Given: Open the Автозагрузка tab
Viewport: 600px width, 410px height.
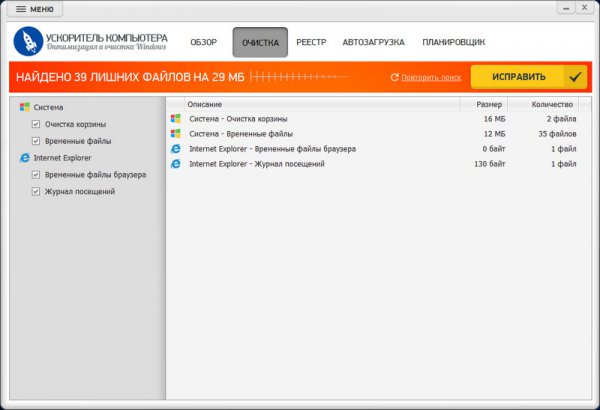Looking at the screenshot, I should point(371,43).
